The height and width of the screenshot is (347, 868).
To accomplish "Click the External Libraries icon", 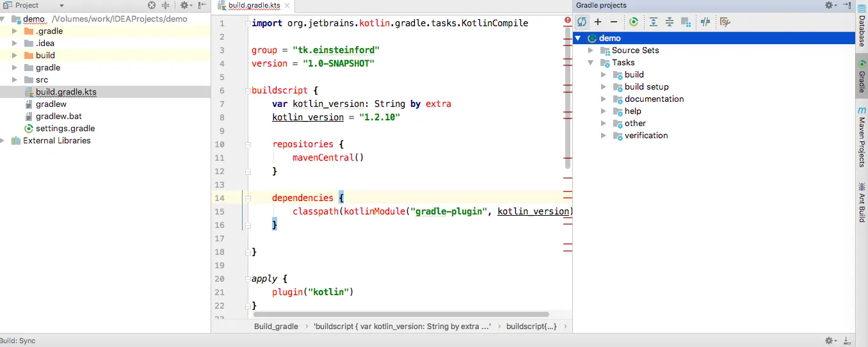I will 16,140.
